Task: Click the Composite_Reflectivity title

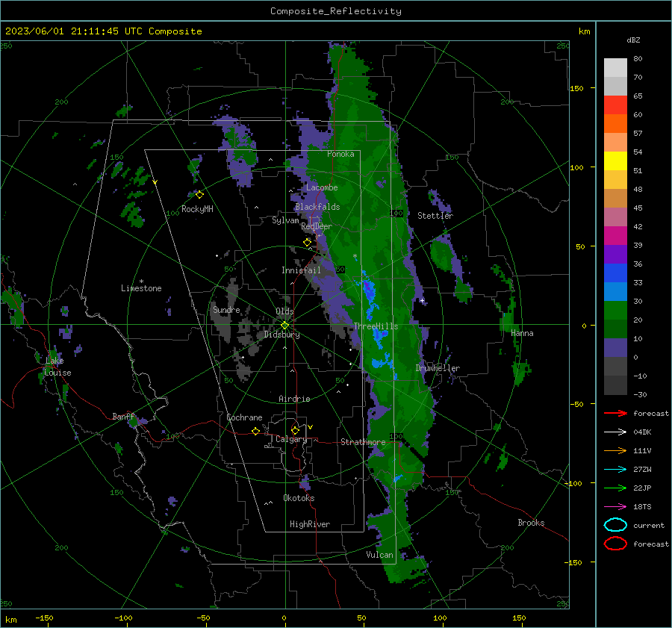Action: point(335,11)
